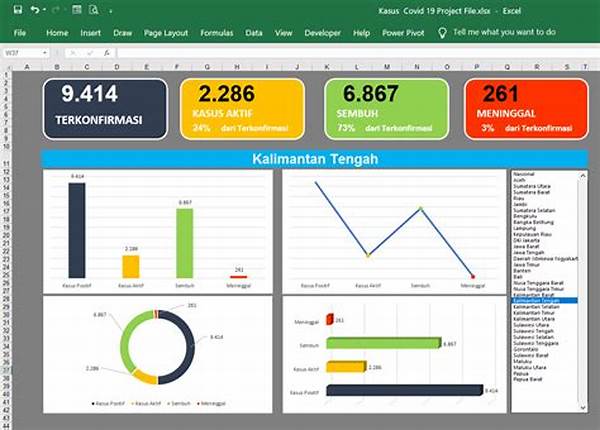Click the red Meninggal bar in the column chart
Viewport: 600px width, 430px height.
(238, 276)
